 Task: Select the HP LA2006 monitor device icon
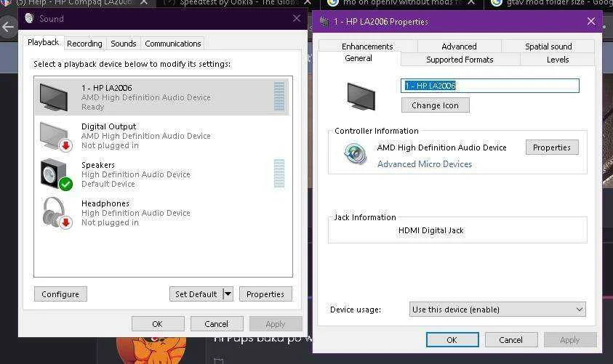(x=54, y=97)
